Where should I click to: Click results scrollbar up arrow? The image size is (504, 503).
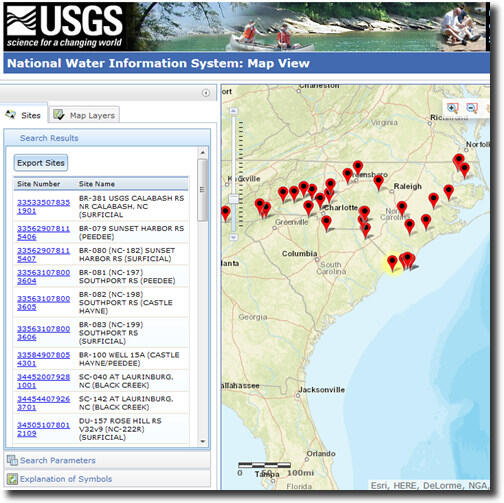(x=202, y=153)
